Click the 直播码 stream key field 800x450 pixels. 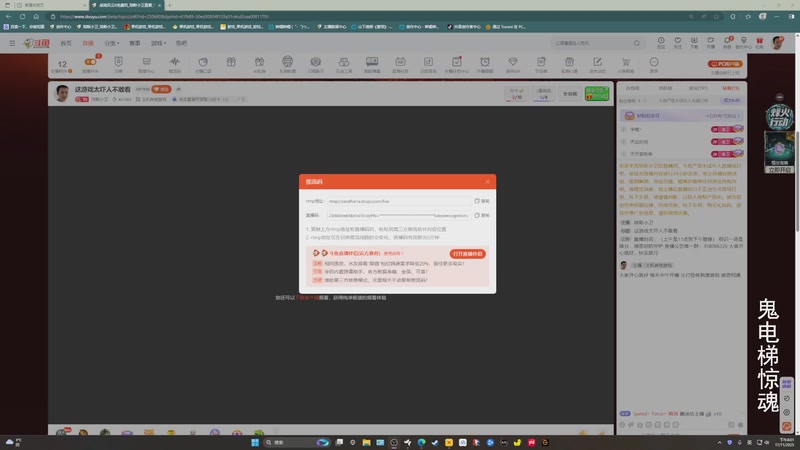pyautogui.click(x=398, y=215)
